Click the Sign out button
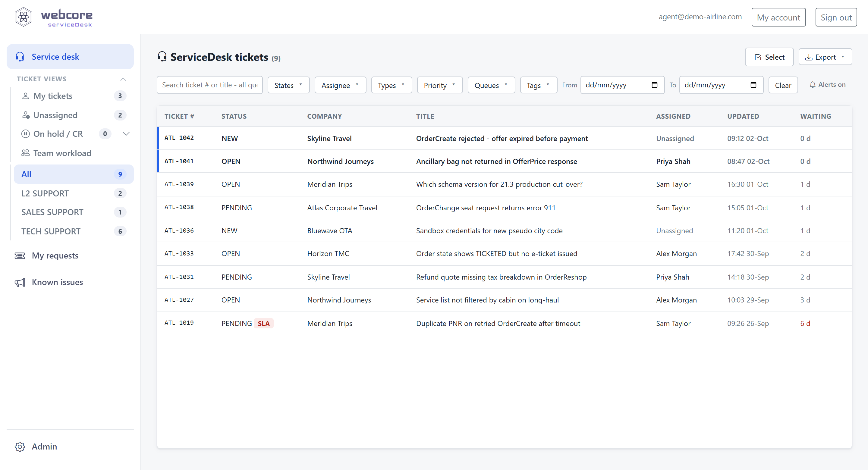This screenshot has width=868, height=470. [836, 17]
